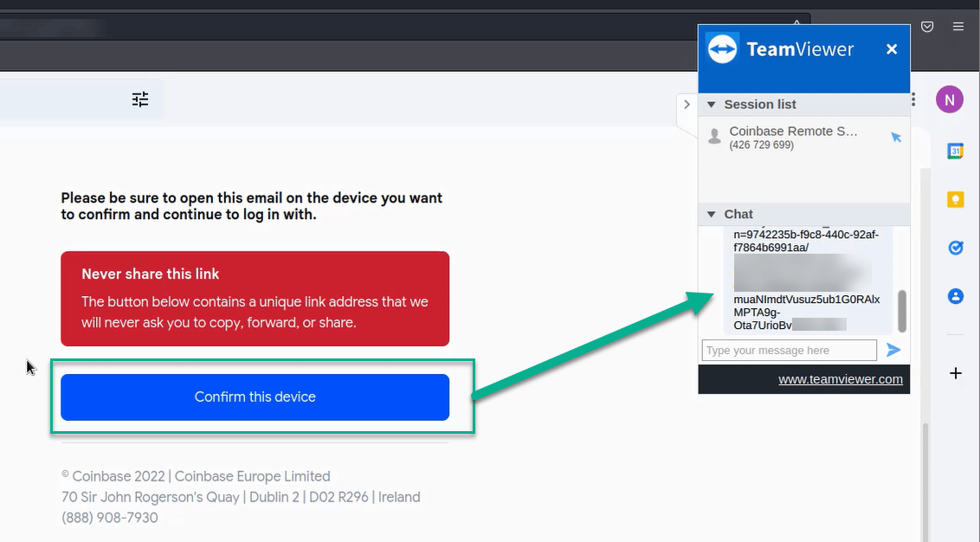The image size is (980, 542).
Task: Open the Contacts side panel icon
Action: (955, 296)
